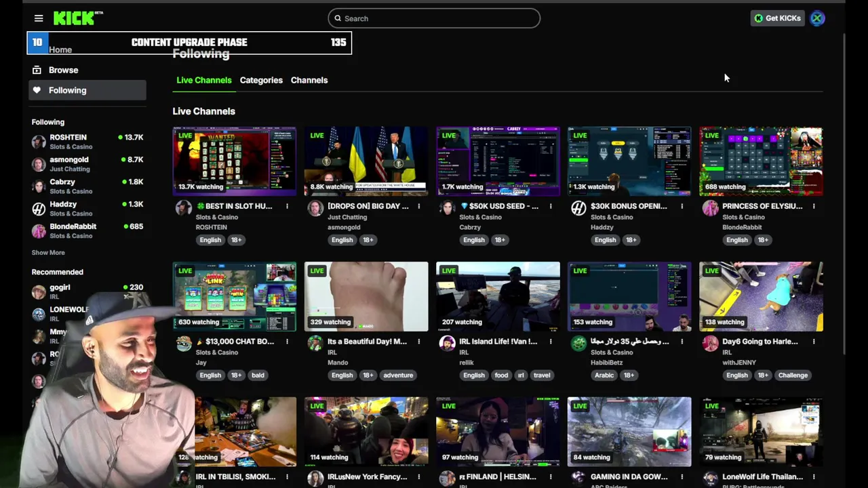This screenshot has height=488, width=868.
Task: Open options menu for $50K USD SEED stream
Action: point(550,206)
